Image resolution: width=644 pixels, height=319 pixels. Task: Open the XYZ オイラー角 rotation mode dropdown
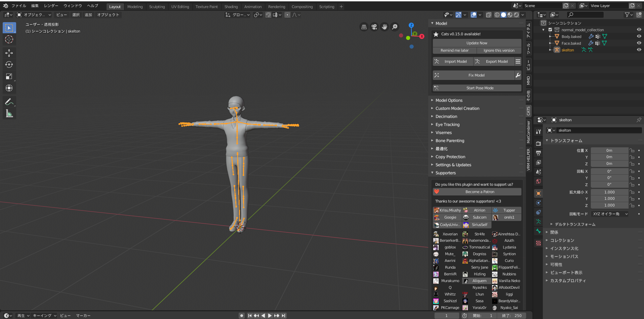click(x=609, y=214)
